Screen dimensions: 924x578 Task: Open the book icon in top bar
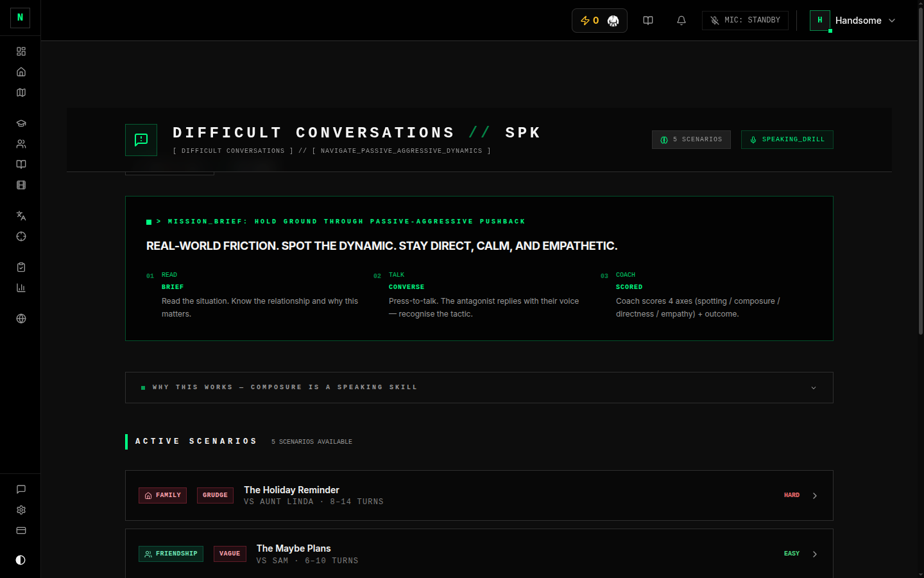pyautogui.click(x=648, y=21)
